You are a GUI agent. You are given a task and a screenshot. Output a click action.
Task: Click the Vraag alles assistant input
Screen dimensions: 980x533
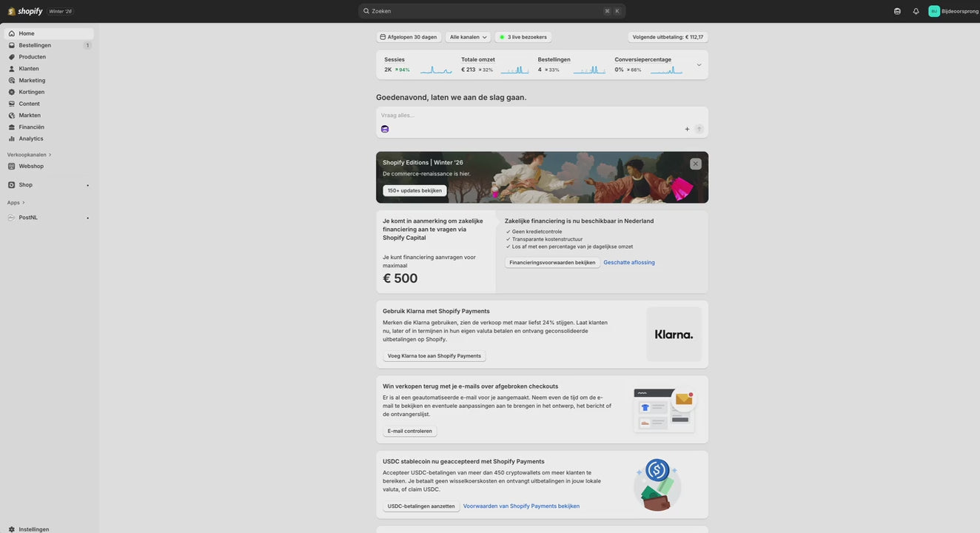tap(542, 115)
